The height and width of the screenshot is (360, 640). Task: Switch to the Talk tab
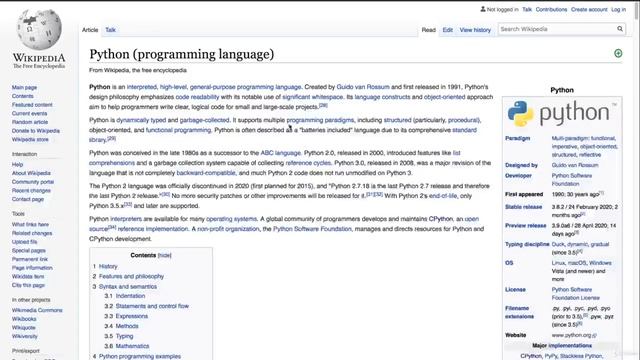pos(110,30)
